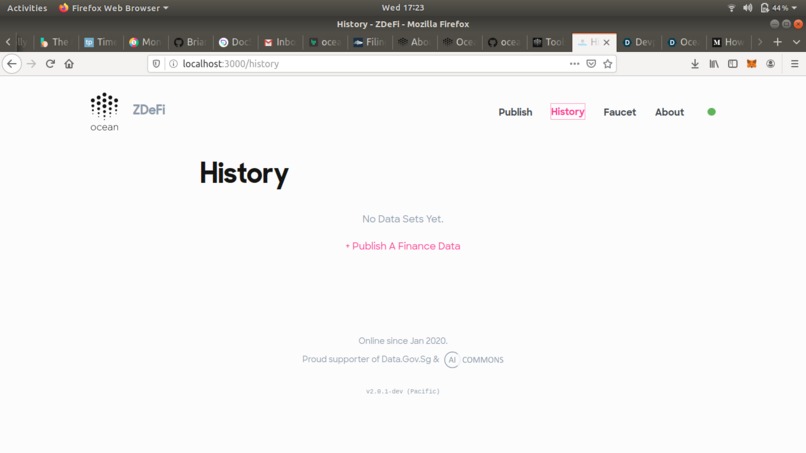Save page to Pocket

(x=591, y=64)
